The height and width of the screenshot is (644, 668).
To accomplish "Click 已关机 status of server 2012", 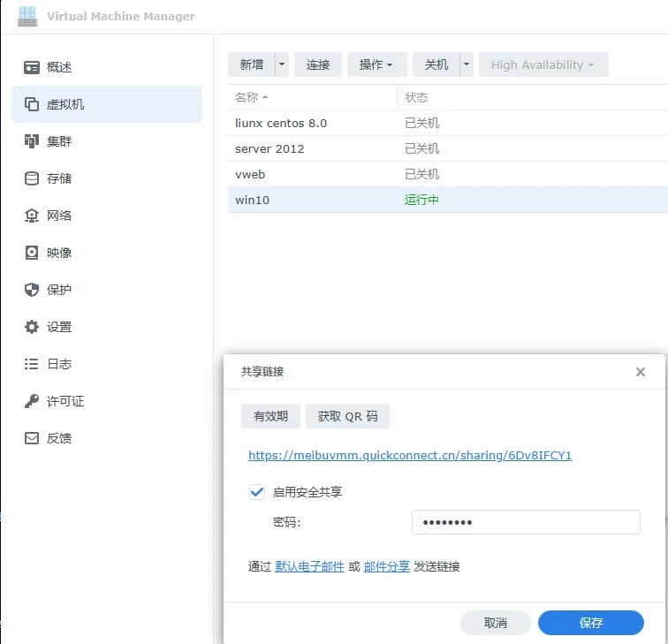I will point(421,148).
